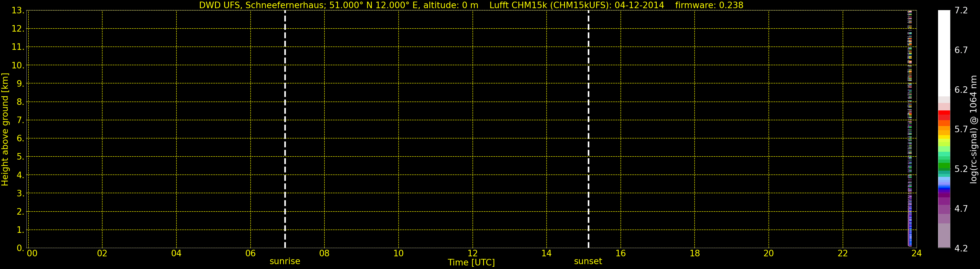Image resolution: width=980 pixels, height=269 pixels.
Task: Click the colorbar tick value 6.2
Action: point(961,90)
